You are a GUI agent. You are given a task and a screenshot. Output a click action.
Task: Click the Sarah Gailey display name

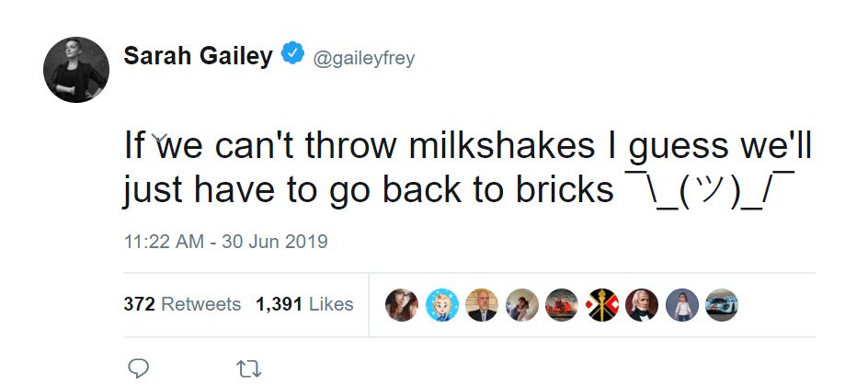tap(198, 56)
